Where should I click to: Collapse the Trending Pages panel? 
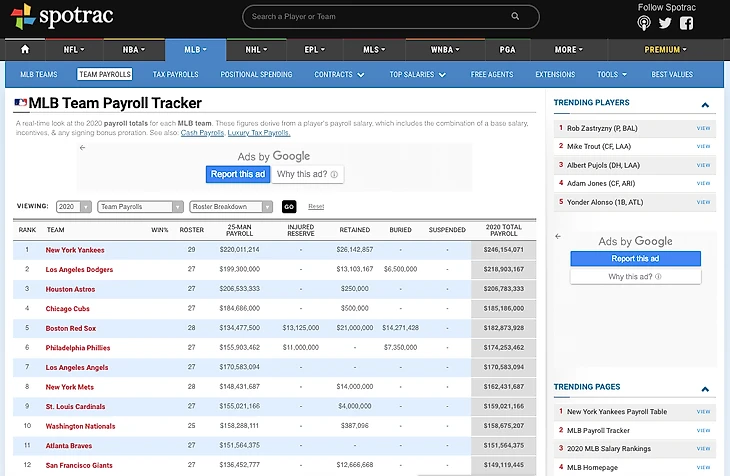pyautogui.click(x=705, y=388)
